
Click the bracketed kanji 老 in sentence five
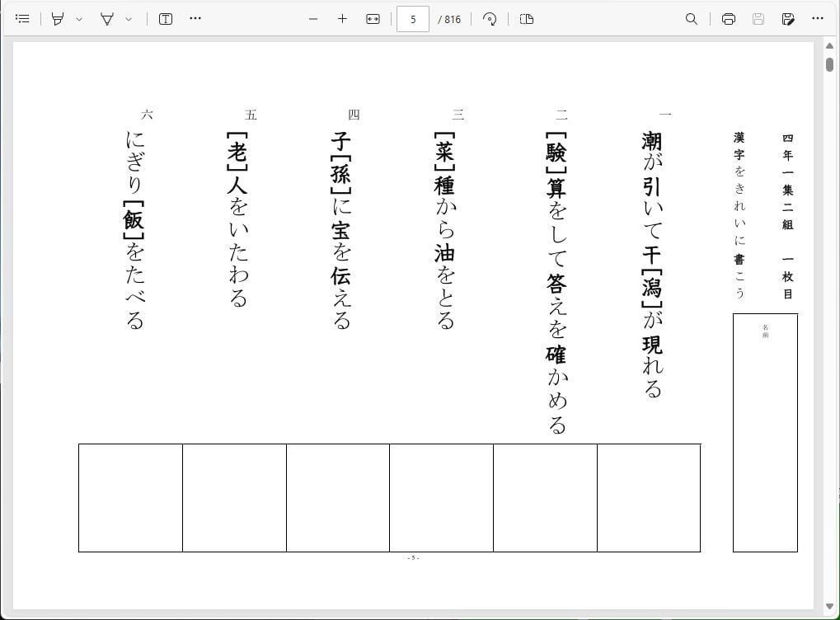click(x=237, y=153)
